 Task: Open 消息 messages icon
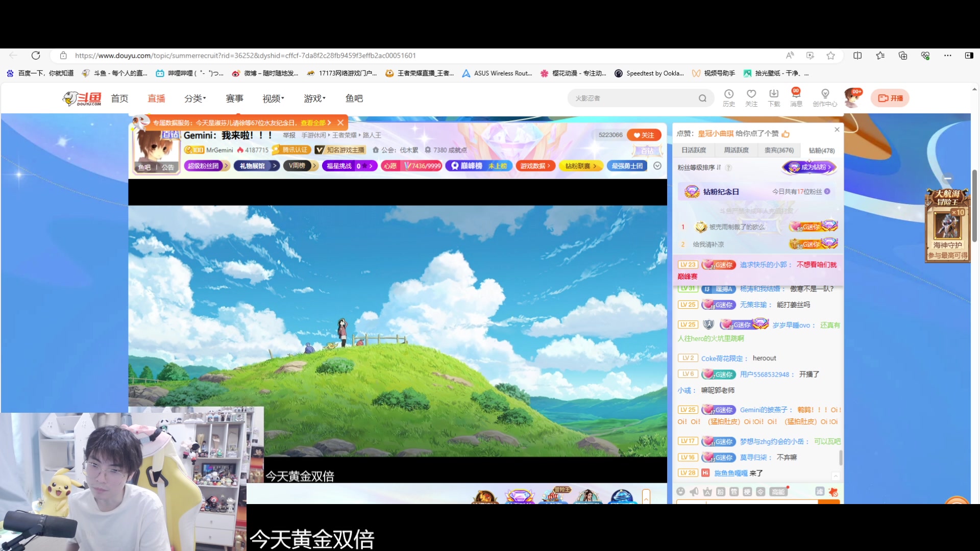pyautogui.click(x=796, y=97)
